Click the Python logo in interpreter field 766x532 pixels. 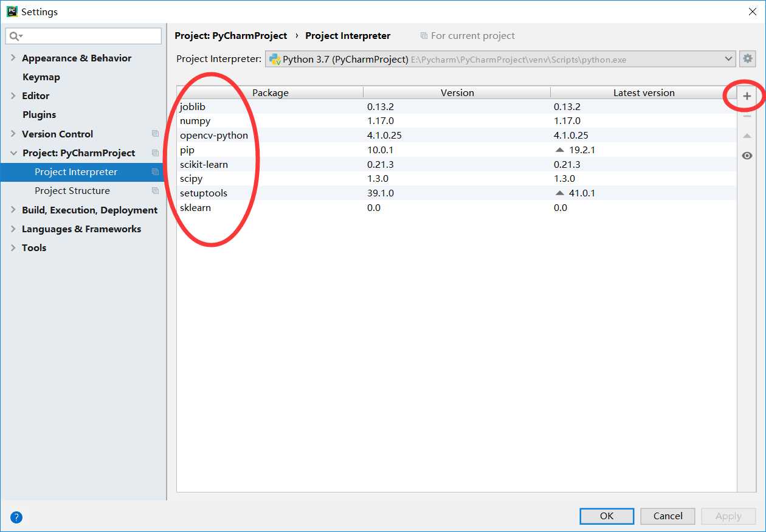274,59
